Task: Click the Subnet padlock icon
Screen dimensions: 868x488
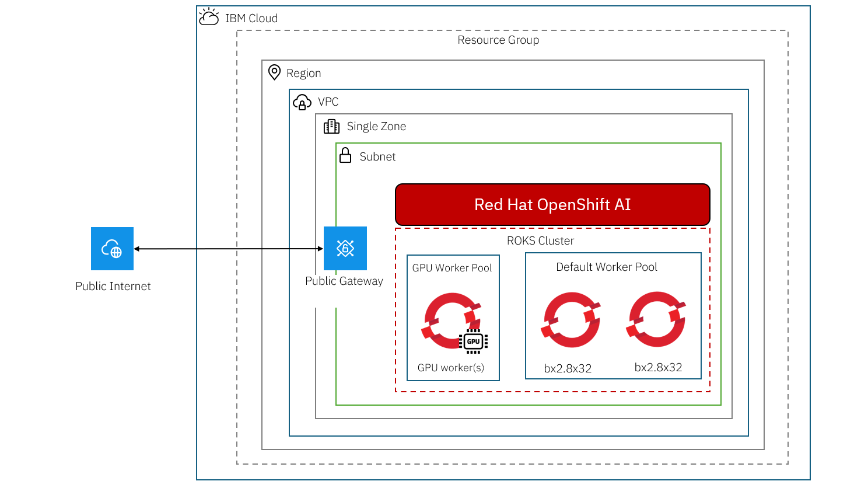Action: click(x=345, y=155)
